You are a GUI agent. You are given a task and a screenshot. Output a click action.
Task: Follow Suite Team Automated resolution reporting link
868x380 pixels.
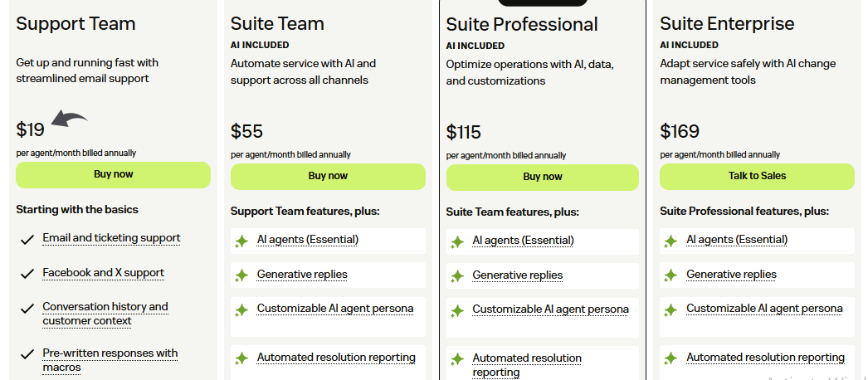point(336,358)
